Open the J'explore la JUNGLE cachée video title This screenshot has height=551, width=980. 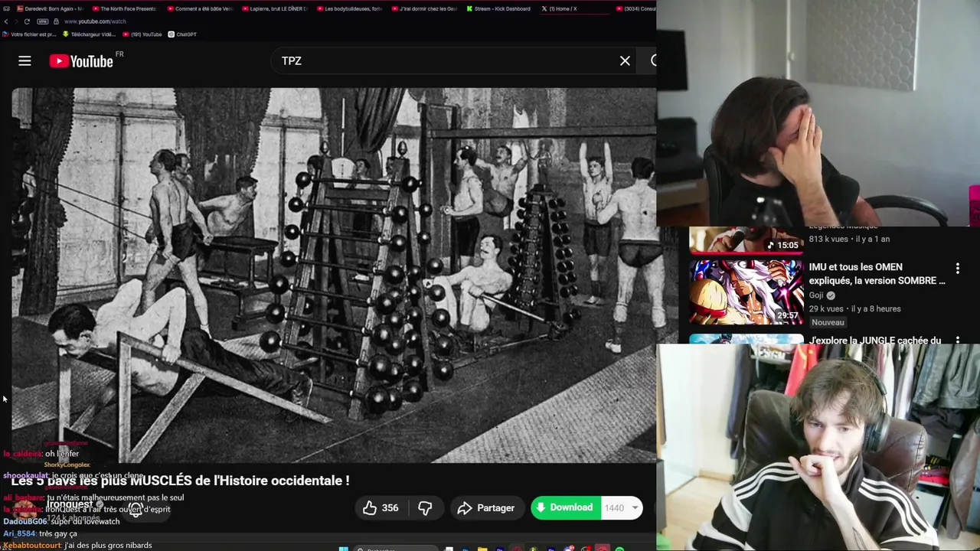pos(875,340)
